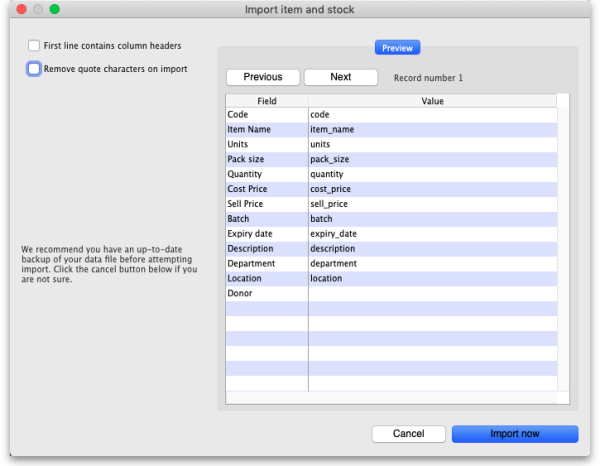Viewport: 600px width, 466px height.
Task: Select the Code field row
Action: [266, 115]
